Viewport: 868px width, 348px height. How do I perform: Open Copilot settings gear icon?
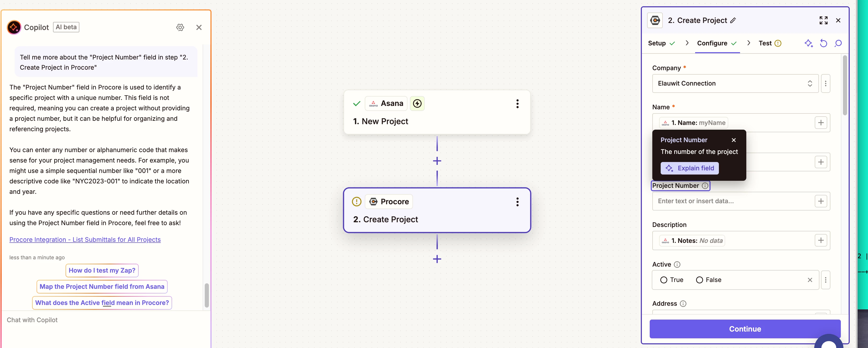180,27
